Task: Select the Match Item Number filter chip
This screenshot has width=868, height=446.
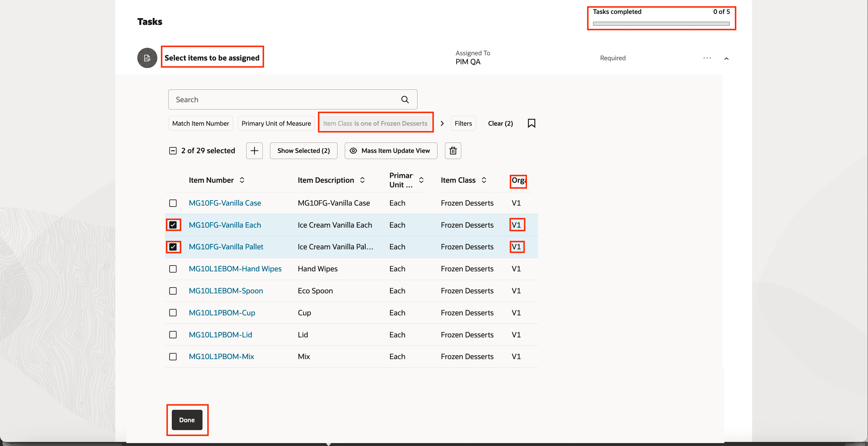Action: (200, 123)
